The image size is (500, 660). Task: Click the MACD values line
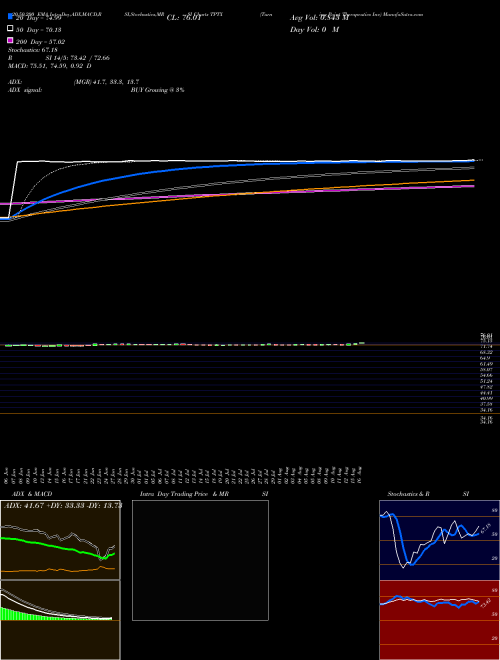pos(50,66)
